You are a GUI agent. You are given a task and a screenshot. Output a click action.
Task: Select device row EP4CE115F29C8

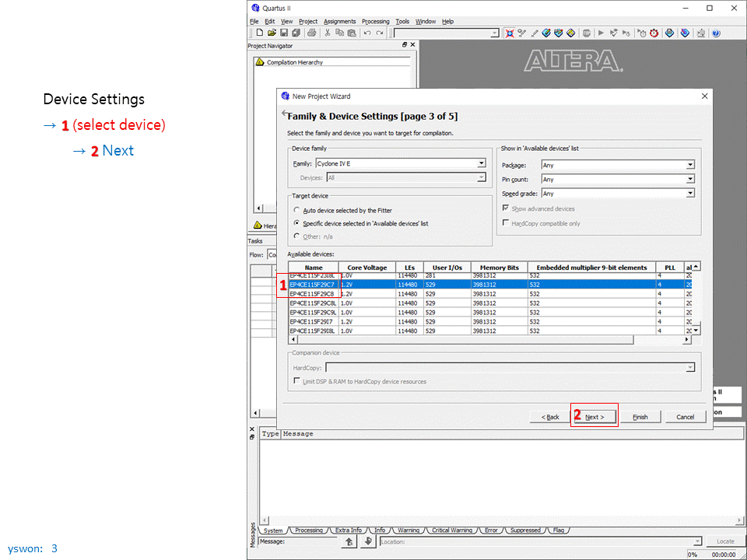point(489,294)
